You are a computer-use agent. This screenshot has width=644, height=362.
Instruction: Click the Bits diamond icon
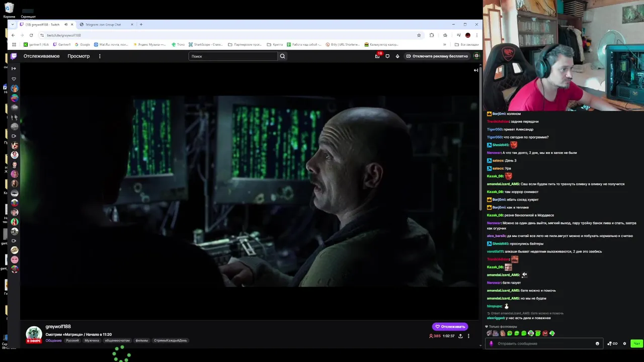click(397, 56)
